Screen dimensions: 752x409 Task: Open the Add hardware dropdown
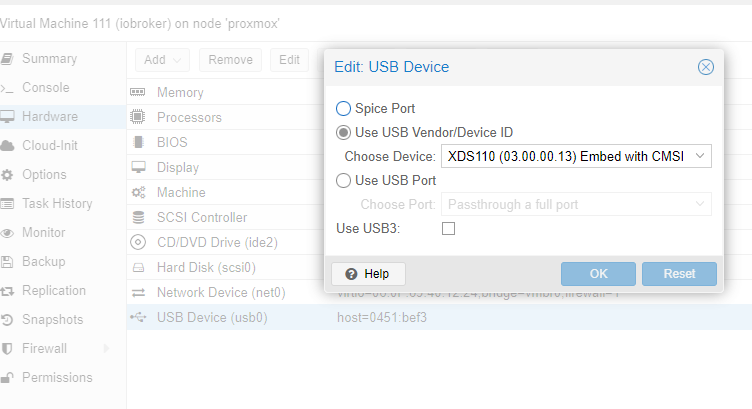pos(162,60)
